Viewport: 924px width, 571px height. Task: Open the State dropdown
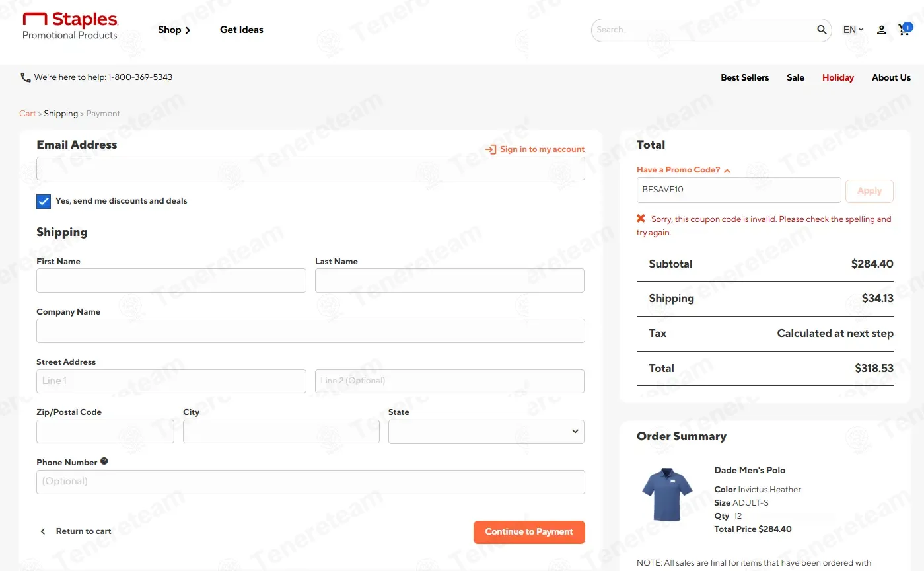(486, 432)
